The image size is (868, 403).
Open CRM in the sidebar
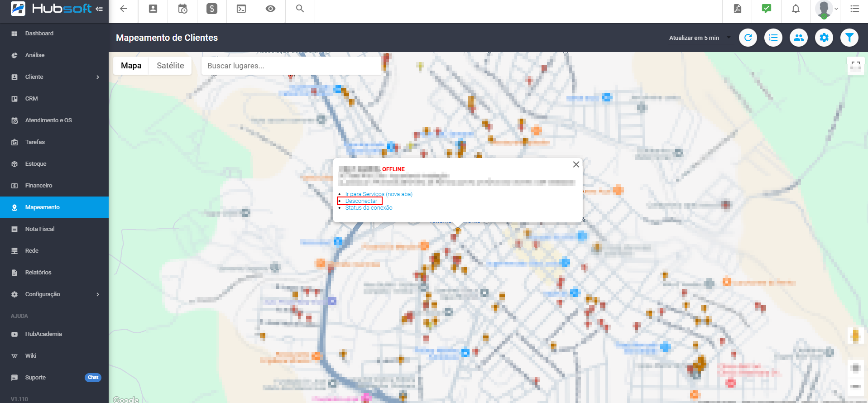(54, 99)
